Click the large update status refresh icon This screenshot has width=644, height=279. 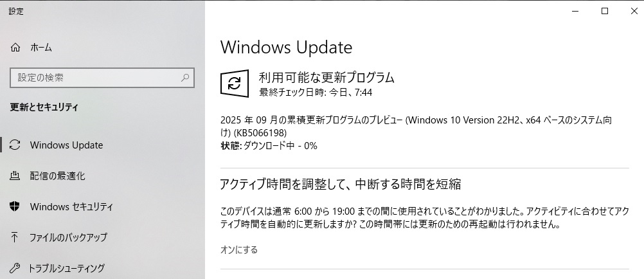coord(235,84)
